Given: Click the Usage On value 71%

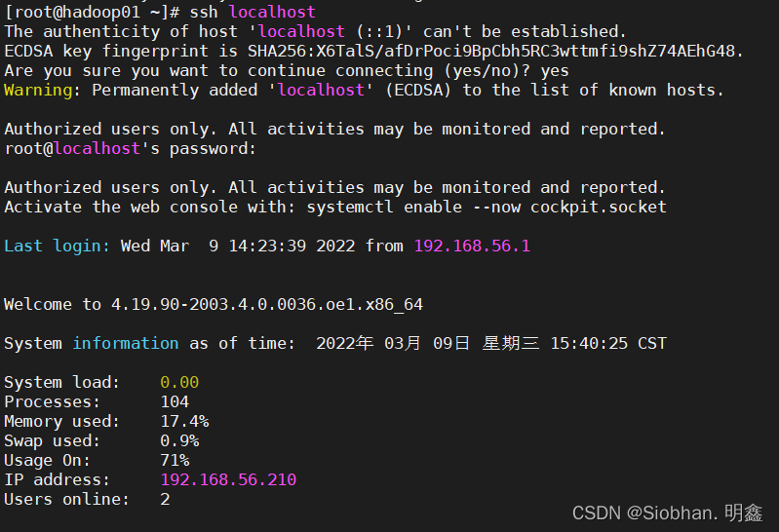Looking at the screenshot, I should pyautogui.click(x=175, y=460).
